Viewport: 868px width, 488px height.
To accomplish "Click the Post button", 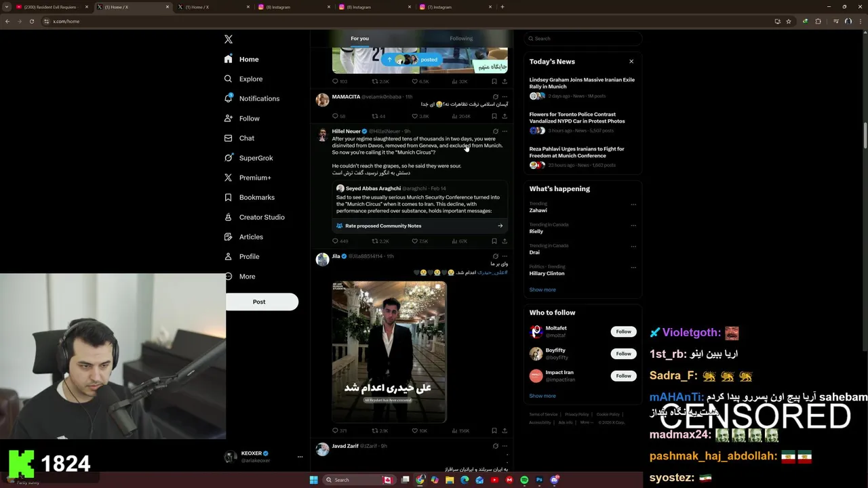I will tap(262, 302).
